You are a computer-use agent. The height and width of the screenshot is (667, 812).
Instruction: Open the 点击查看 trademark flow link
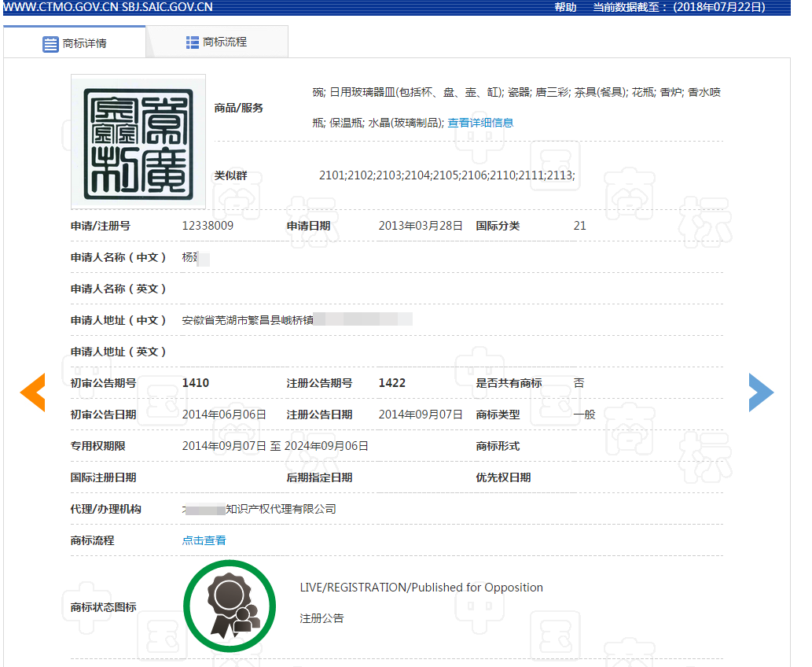pos(204,540)
